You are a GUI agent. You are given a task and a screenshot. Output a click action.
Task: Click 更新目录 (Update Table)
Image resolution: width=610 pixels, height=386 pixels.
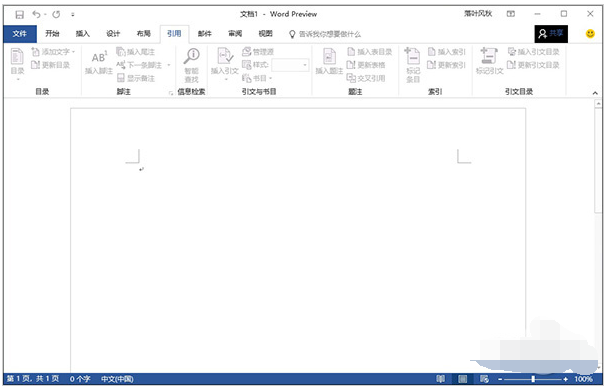tap(51, 65)
